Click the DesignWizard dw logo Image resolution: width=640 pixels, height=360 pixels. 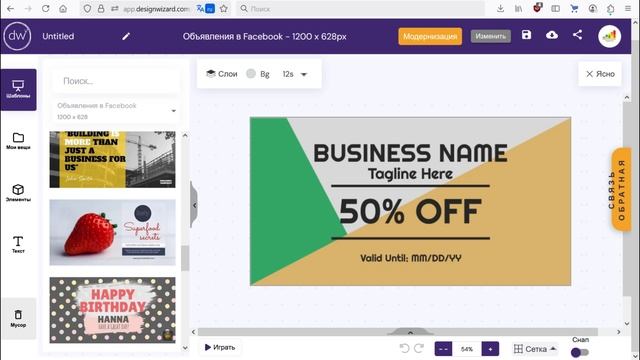click(17, 36)
